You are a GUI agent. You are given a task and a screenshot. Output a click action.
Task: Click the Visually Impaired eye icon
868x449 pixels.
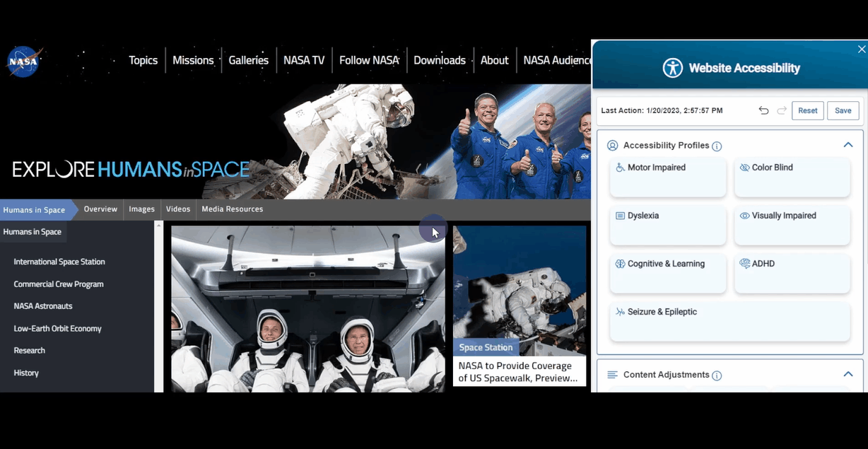click(744, 216)
